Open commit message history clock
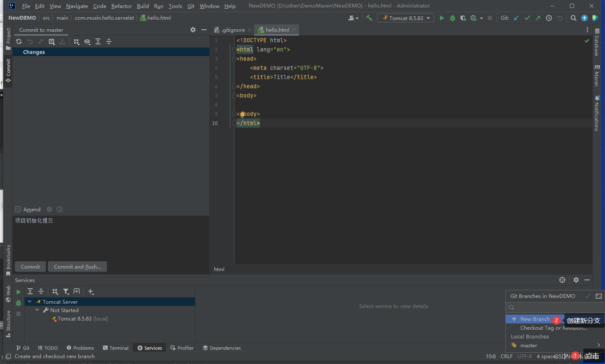 [59, 209]
